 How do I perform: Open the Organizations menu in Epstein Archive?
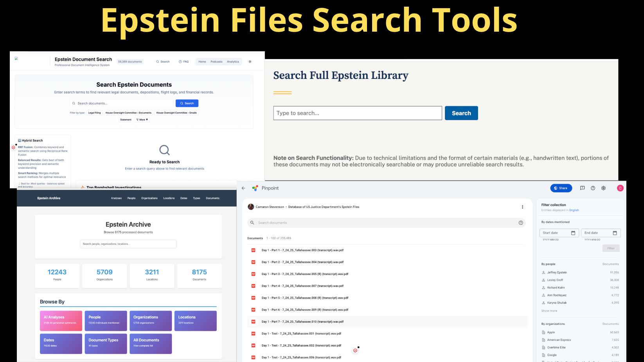click(x=149, y=198)
